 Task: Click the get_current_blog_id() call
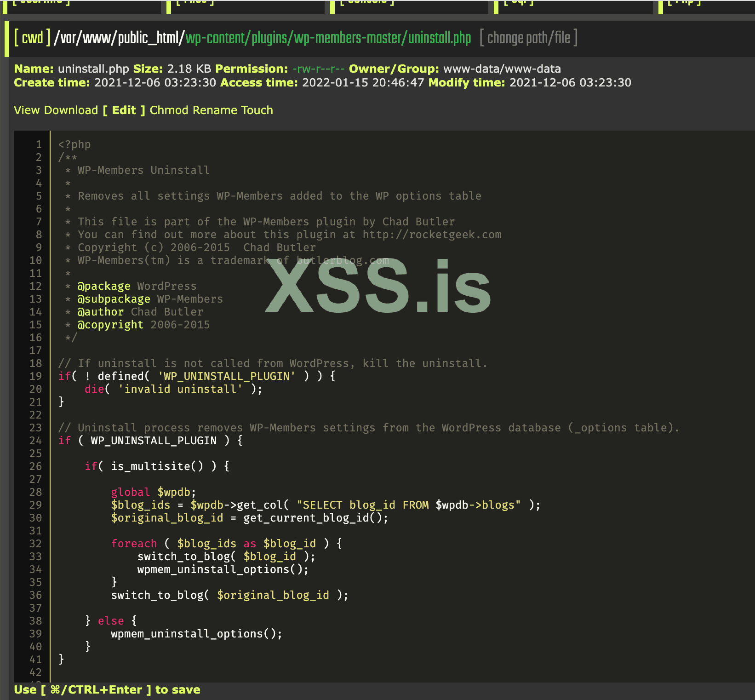tap(315, 518)
